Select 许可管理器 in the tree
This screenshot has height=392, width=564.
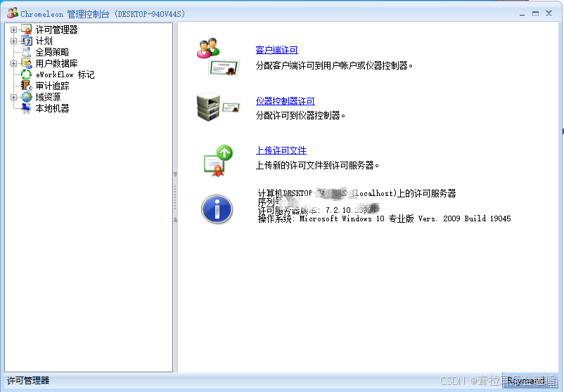[56, 30]
